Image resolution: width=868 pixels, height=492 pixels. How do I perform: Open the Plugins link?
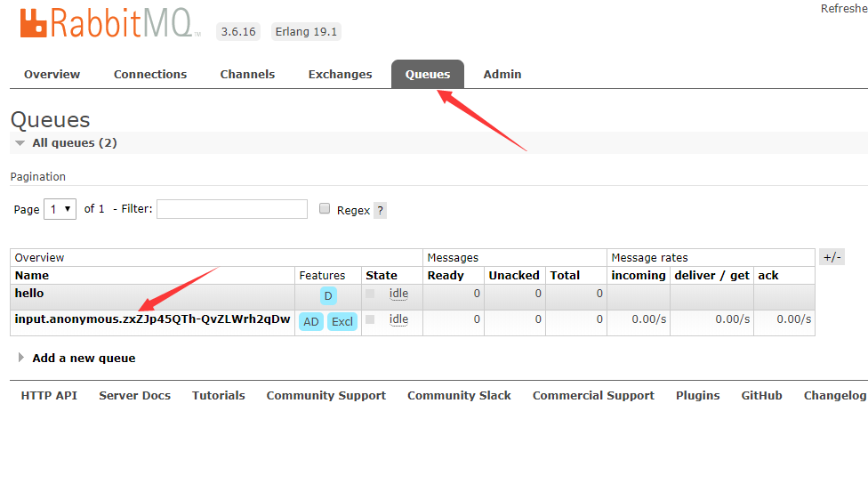697,396
